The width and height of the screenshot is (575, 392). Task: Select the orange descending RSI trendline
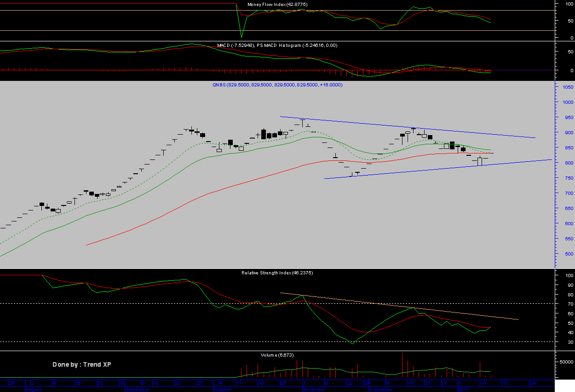click(x=399, y=306)
